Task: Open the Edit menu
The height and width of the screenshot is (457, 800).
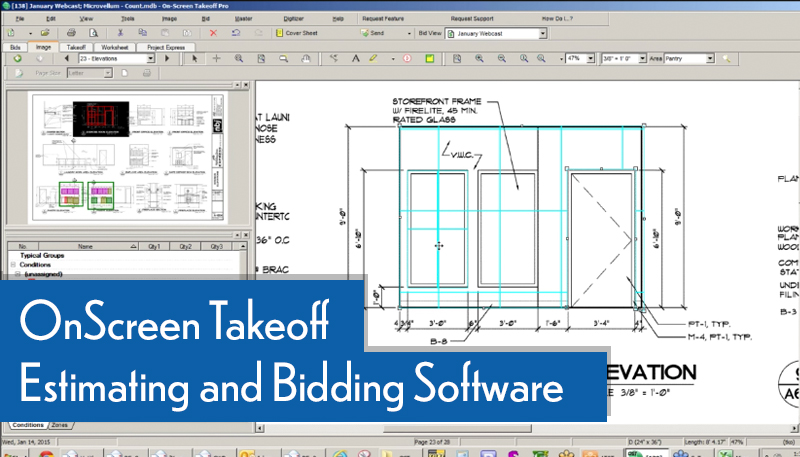Action: click(x=51, y=19)
